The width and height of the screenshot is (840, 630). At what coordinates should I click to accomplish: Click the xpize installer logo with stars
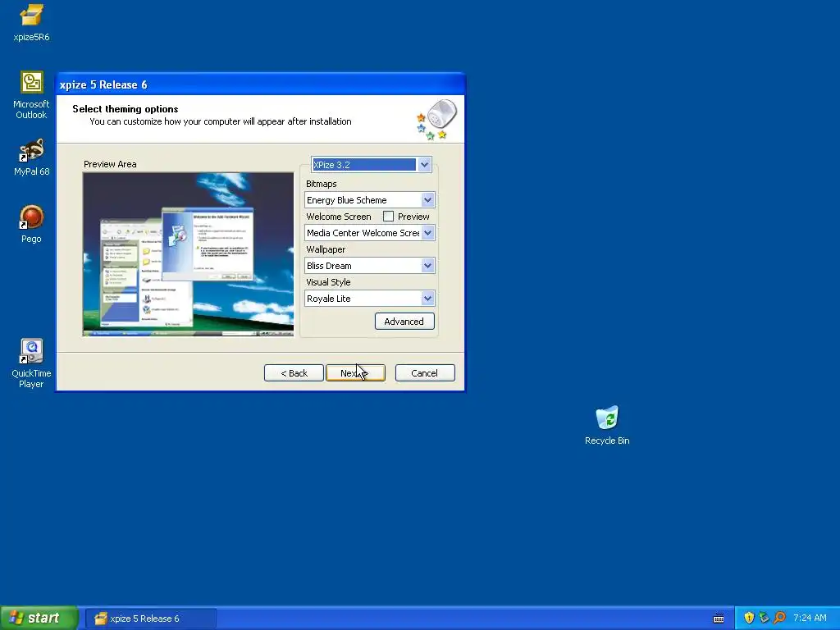click(x=436, y=119)
